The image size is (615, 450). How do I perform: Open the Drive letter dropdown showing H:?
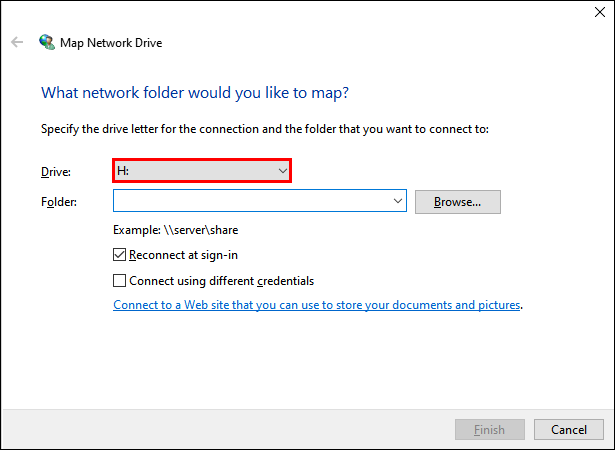coord(201,171)
